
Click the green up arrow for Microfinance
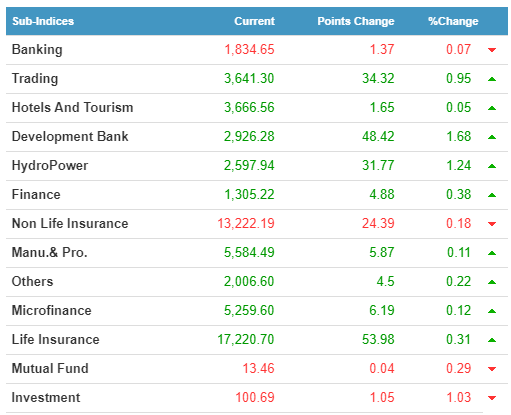(492, 311)
